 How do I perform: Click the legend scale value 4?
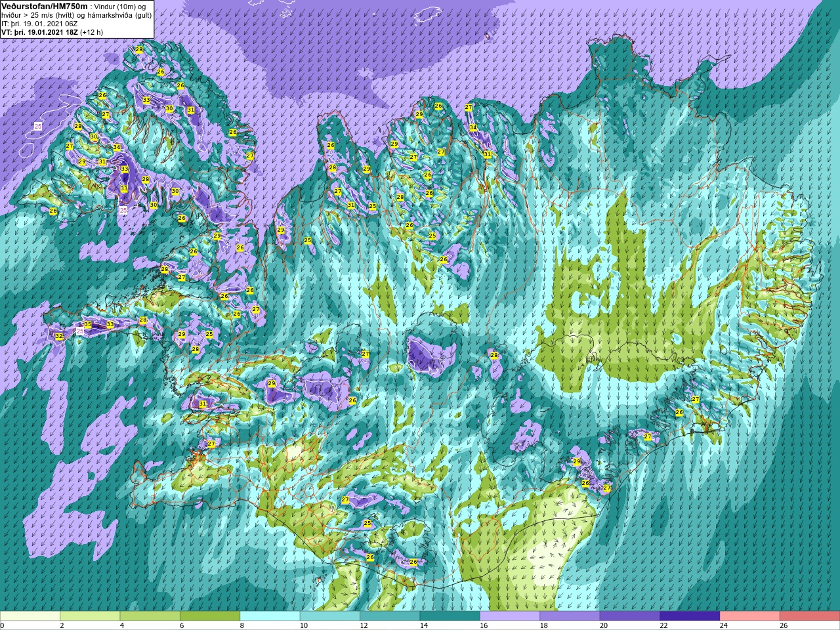pos(121,625)
